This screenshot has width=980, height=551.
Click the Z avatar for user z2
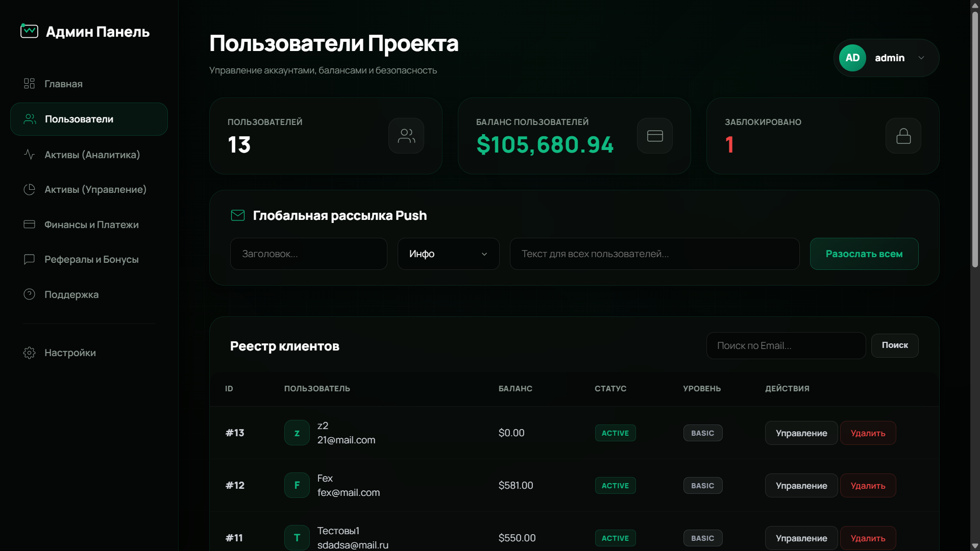(297, 433)
